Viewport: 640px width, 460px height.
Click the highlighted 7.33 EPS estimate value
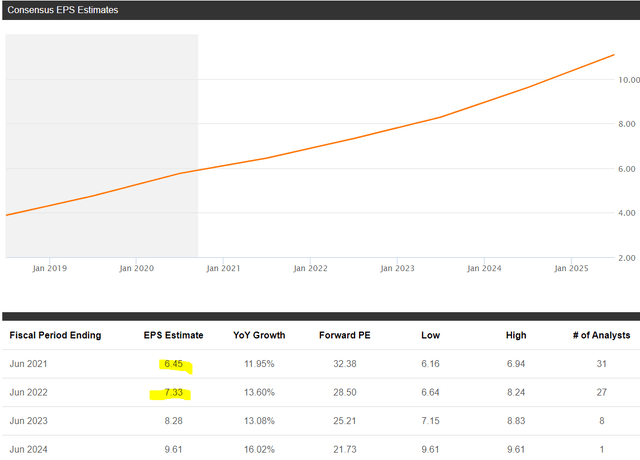click(x=175, y=393)
